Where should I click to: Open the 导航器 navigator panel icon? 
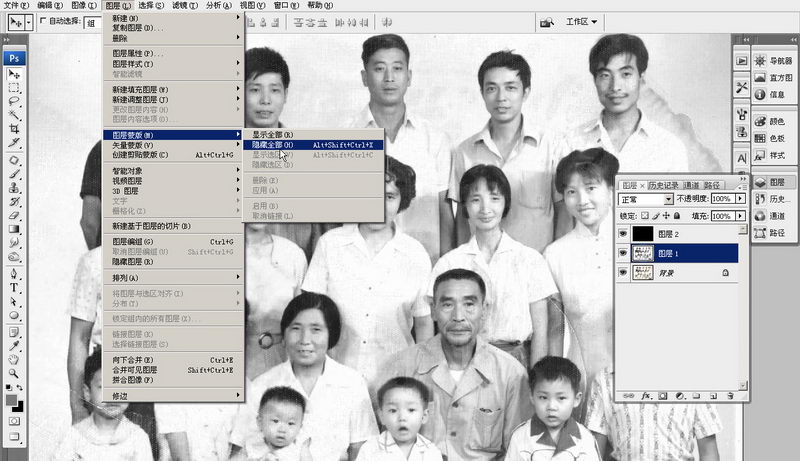[x=760, y=61]
